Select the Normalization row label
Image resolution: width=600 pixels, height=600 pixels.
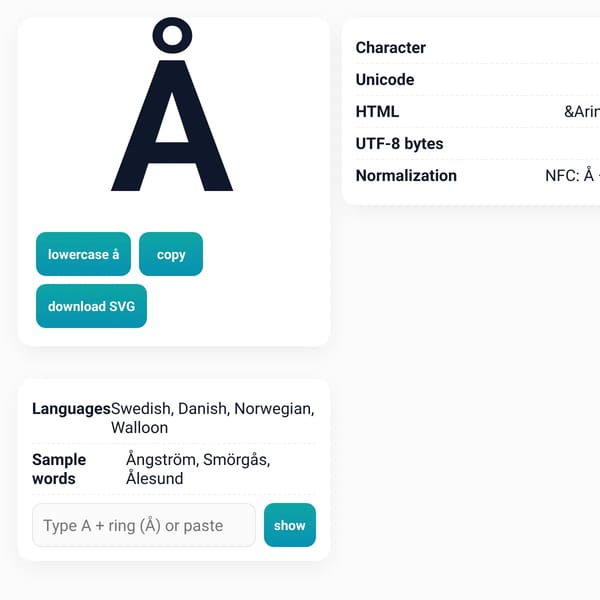(406, 176)
